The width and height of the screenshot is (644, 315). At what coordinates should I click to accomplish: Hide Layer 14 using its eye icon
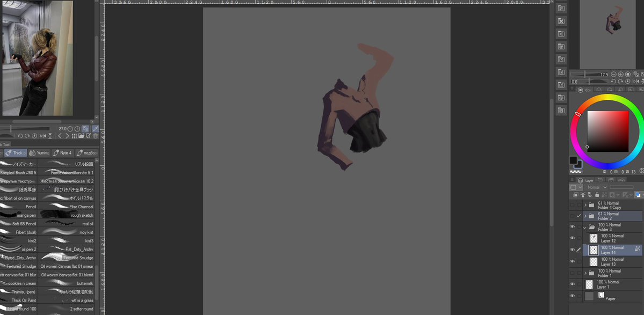tap(572, 250)
